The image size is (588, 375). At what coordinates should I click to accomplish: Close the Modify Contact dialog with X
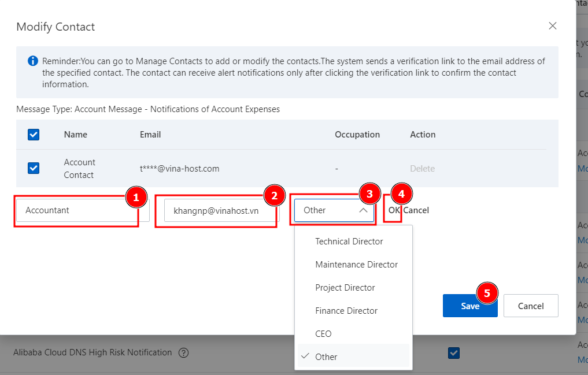(553, 26)
